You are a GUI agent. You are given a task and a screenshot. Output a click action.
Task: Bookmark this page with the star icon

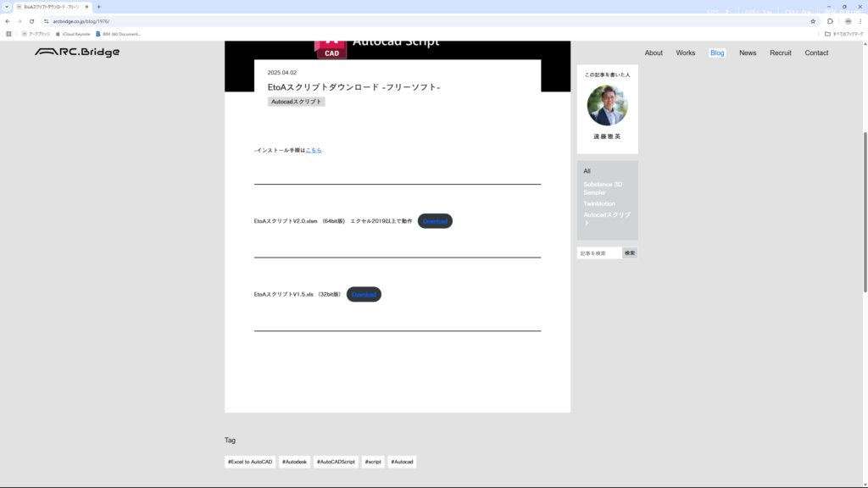tap(813, 21)
